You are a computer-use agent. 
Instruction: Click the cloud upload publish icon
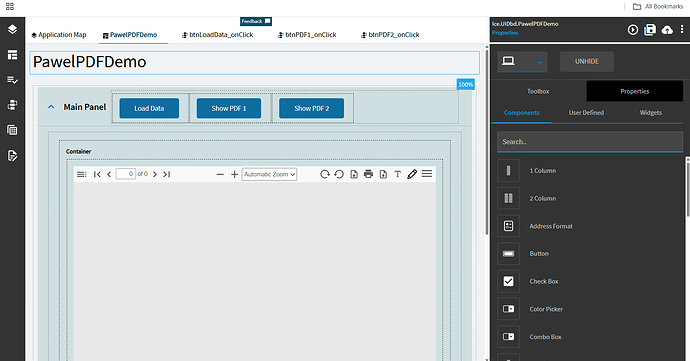667,29
